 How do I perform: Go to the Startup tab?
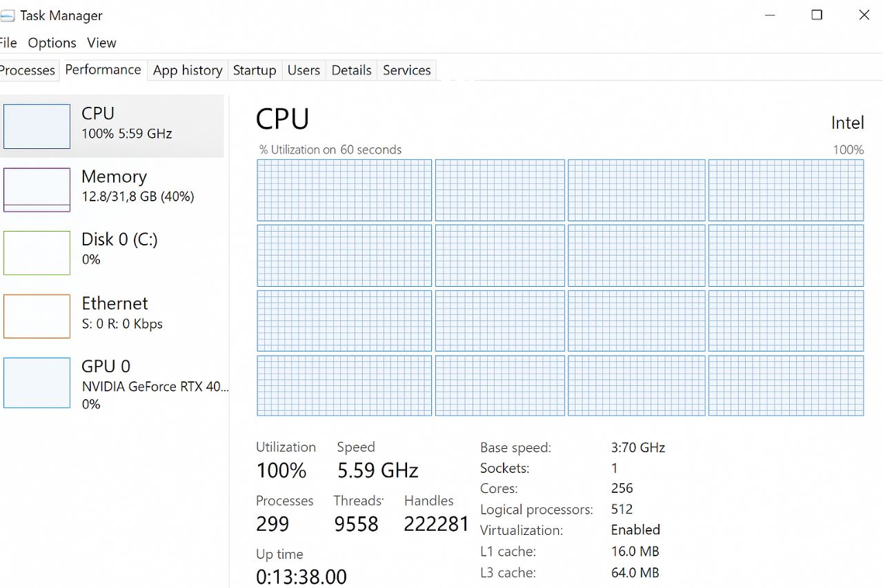pos(255,70)
